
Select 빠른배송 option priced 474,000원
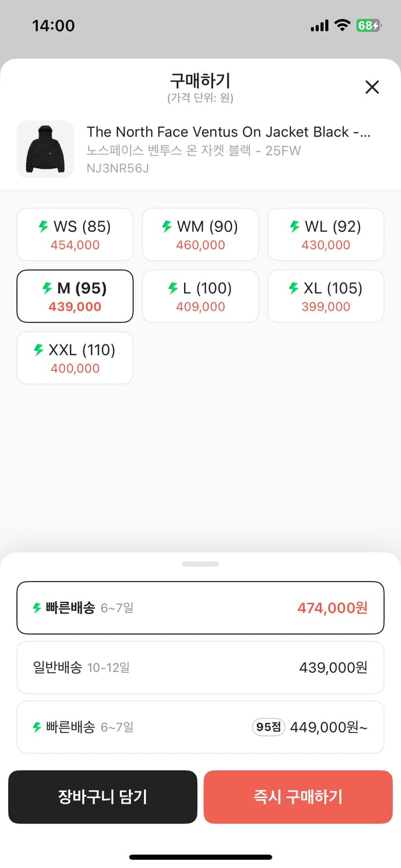pyautogui.click(x=200, y=608)
